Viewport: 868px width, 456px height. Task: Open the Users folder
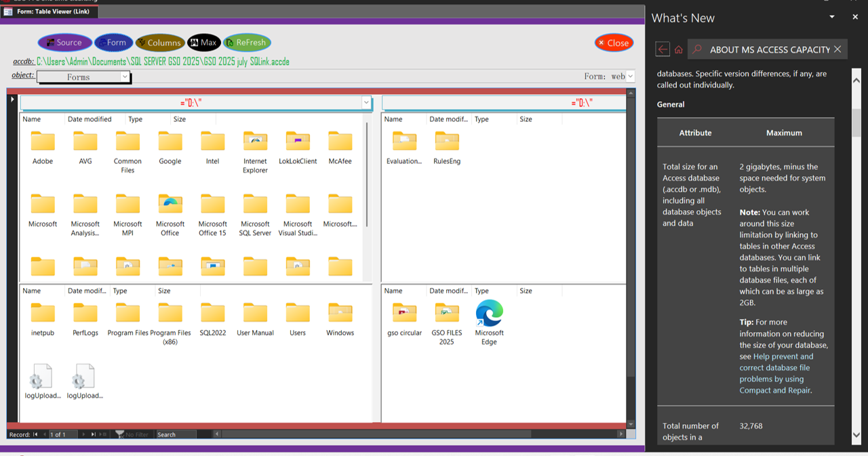point(298,320)
